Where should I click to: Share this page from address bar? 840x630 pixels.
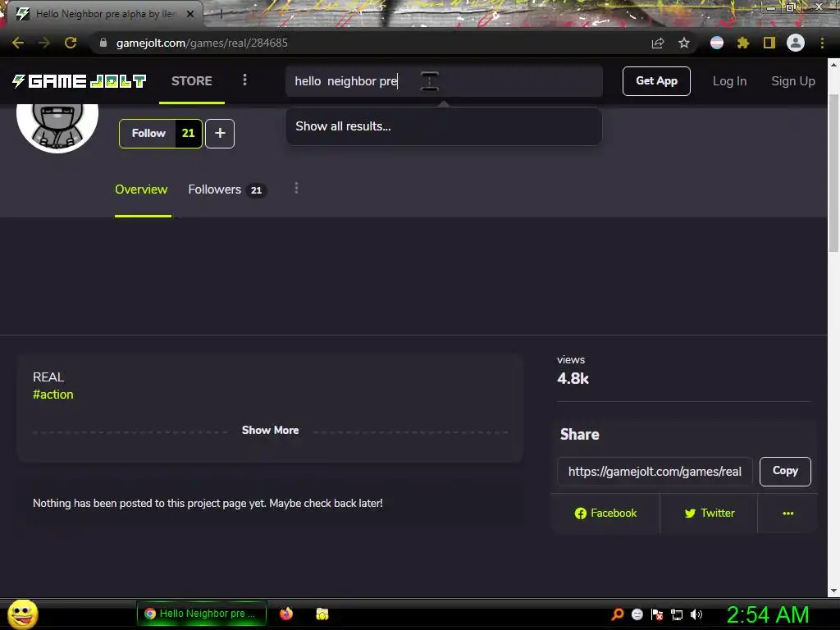(x=658, y=43)
